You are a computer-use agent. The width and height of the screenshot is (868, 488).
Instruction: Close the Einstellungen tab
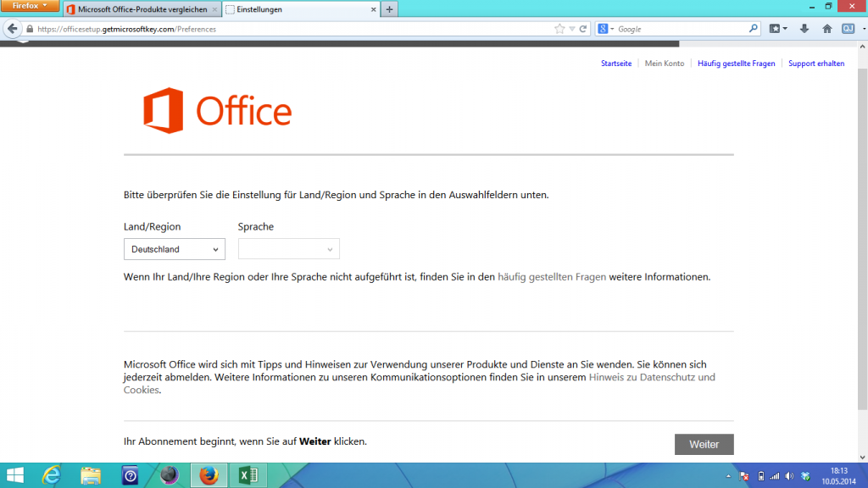coord(373,9)
